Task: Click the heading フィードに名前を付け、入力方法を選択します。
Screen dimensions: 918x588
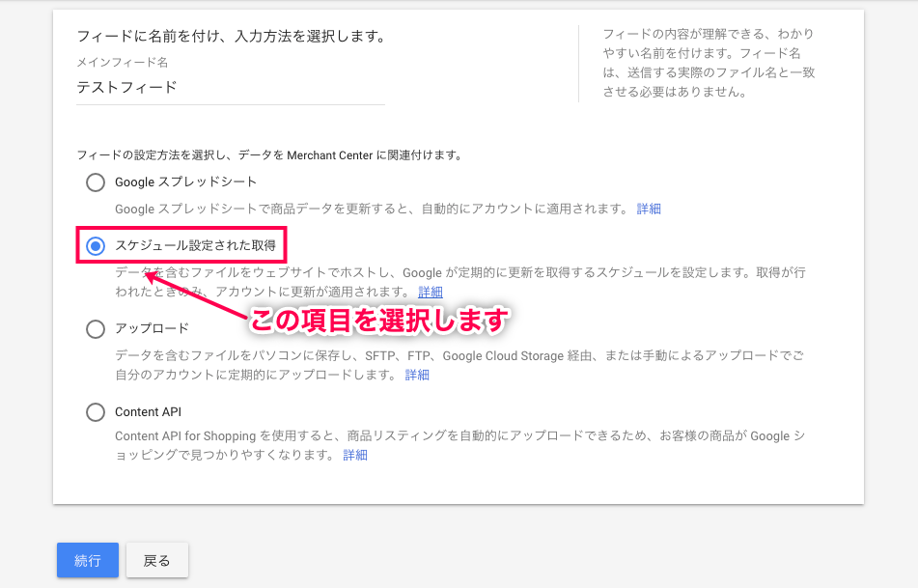Action: coord(232,37)
